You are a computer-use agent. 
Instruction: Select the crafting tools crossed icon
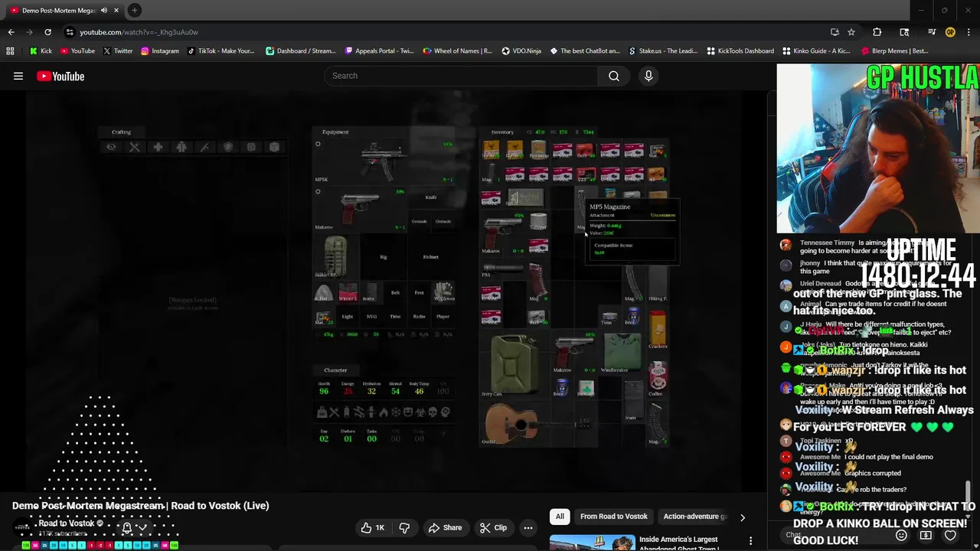pyautogui.click(x=135, y=147)
